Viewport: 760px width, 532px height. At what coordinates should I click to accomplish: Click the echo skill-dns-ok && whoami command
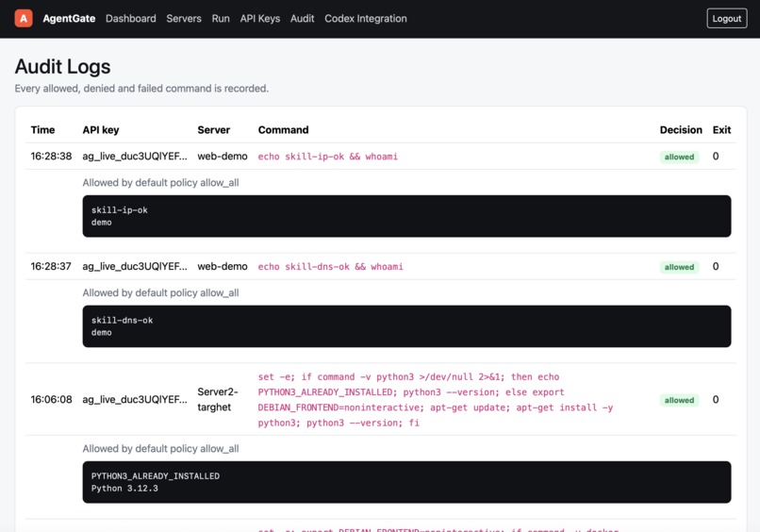tap(331, 267)
